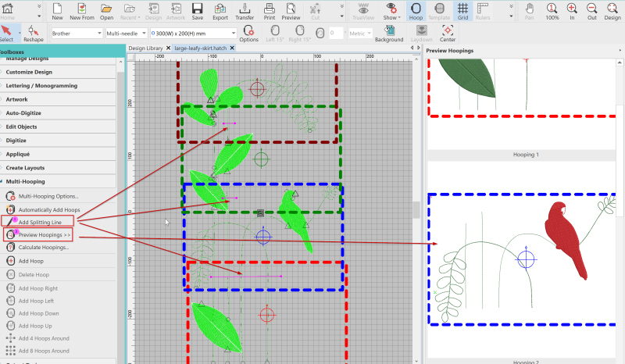Click the Cut toolbar icon

316,11
